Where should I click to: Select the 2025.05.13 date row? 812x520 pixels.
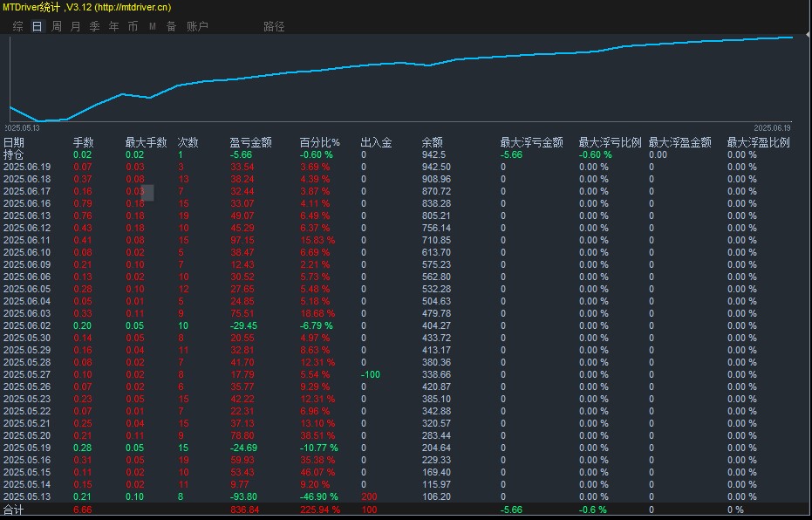(27, 496)
